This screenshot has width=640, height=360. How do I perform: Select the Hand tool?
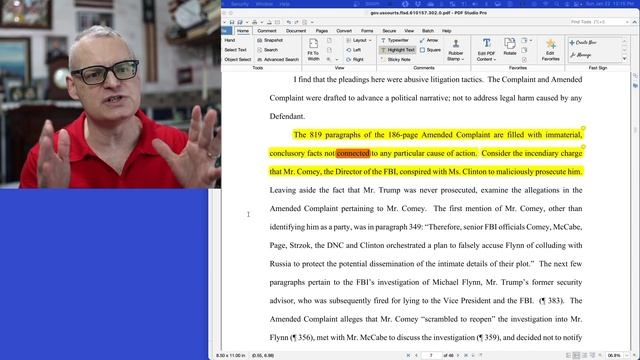coord(230,40)
